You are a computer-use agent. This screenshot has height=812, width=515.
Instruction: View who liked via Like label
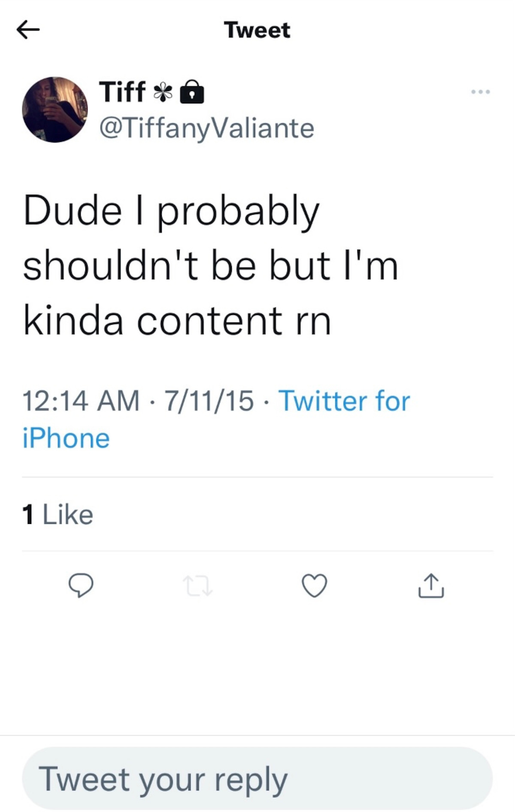coord(68,514)
